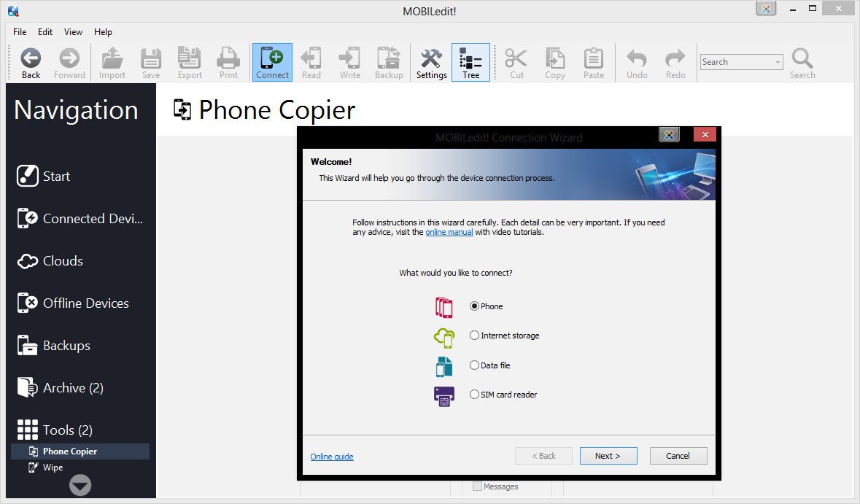Toggle the Tree view toolbar button
The height and width of the screenshot is (504, 860).
470,63
